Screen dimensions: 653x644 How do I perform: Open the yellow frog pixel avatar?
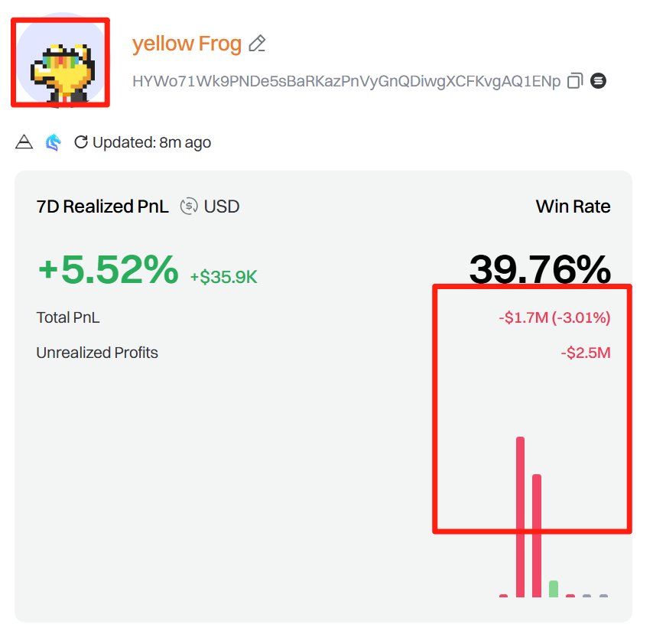60,62
